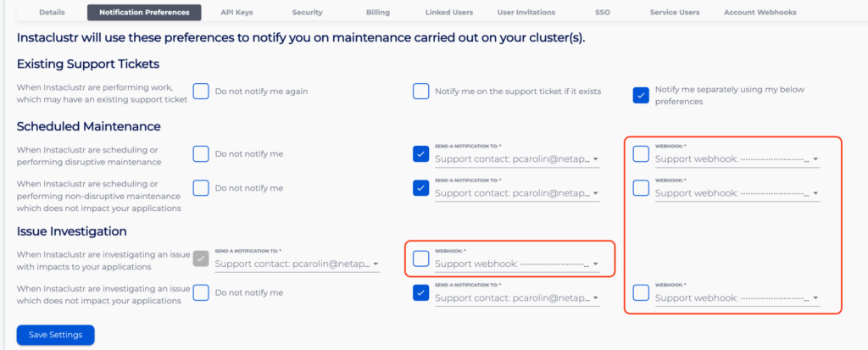Go to the Billing tab
Viewport: 868px width, 350px height.
coord(378,13)
